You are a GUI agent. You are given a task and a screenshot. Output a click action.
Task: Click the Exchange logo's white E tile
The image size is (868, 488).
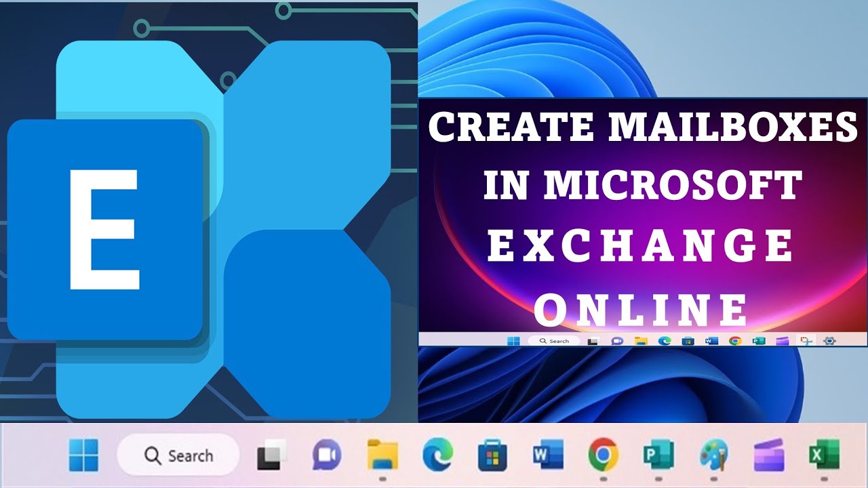[104, 229]
